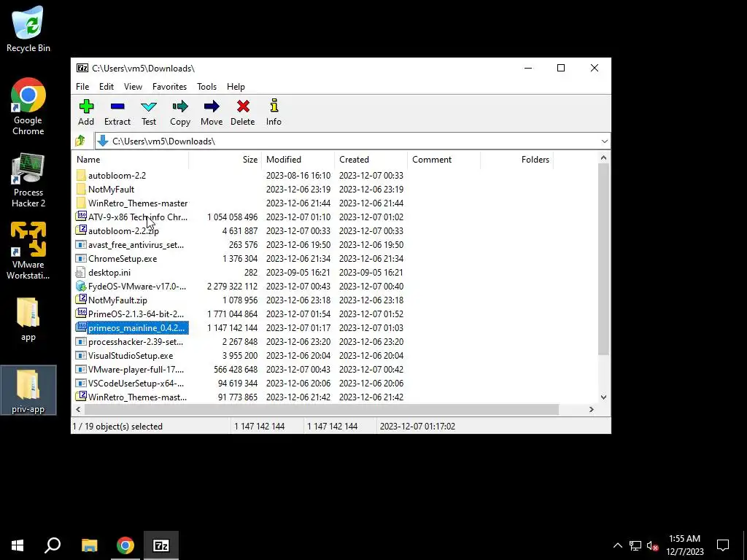Sort by the Modified column header

coord(298,160)
